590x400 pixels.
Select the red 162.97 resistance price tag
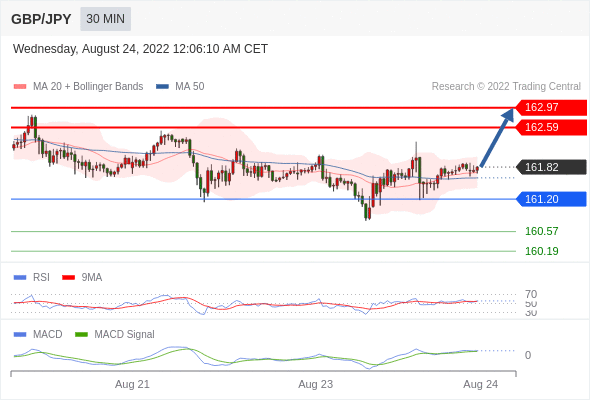click(551, 108)
